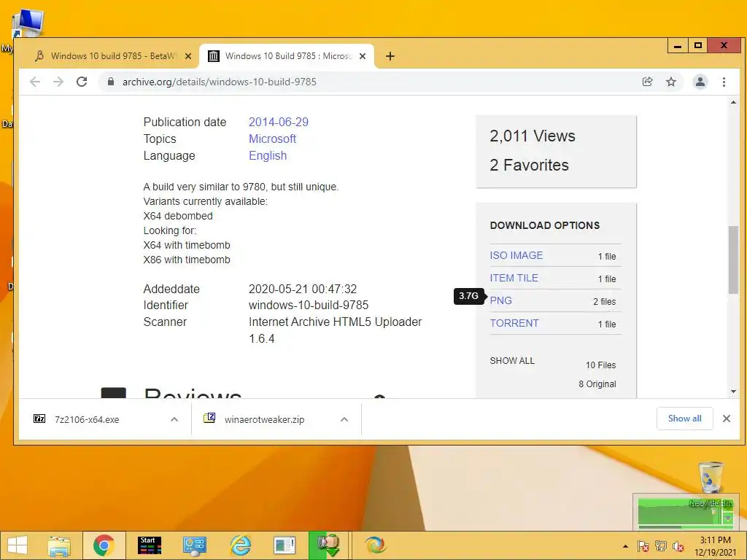Image resolution: width=747 pixels, height=560 pixels.
Task: Click the 8 Original files link
Action: tap(597, 384)
